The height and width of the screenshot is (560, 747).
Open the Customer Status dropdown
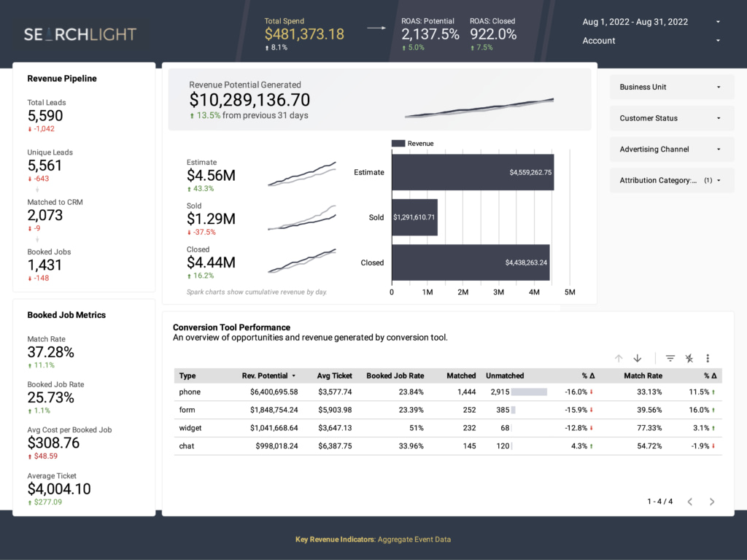671,118
